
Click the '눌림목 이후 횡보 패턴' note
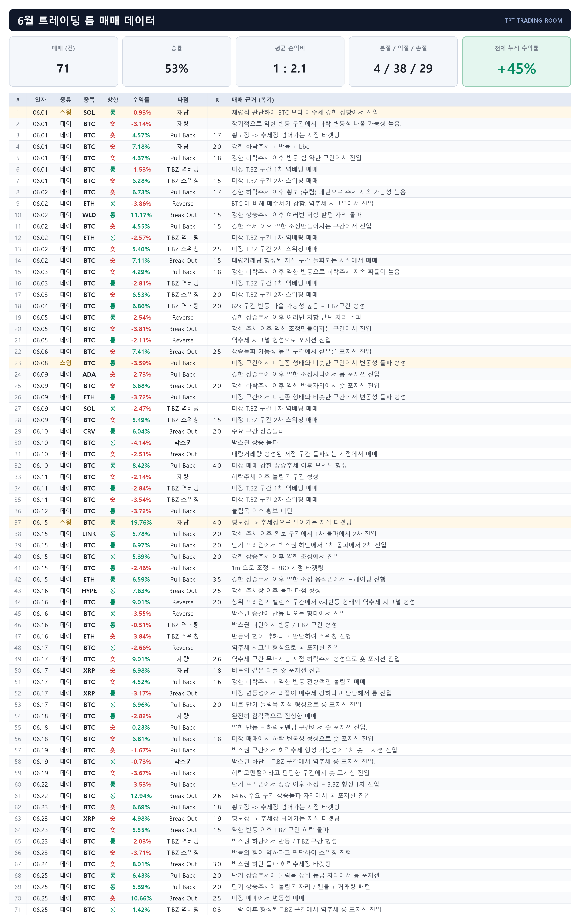262,511
